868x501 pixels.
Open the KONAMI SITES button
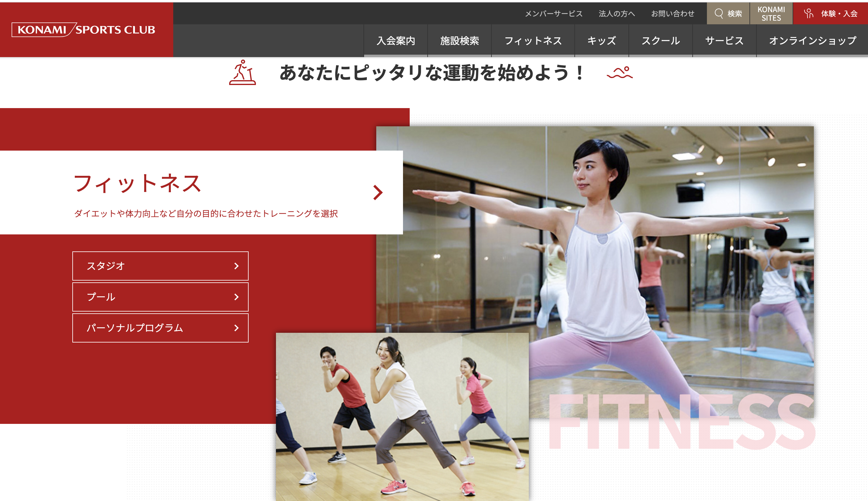point(771,13)
